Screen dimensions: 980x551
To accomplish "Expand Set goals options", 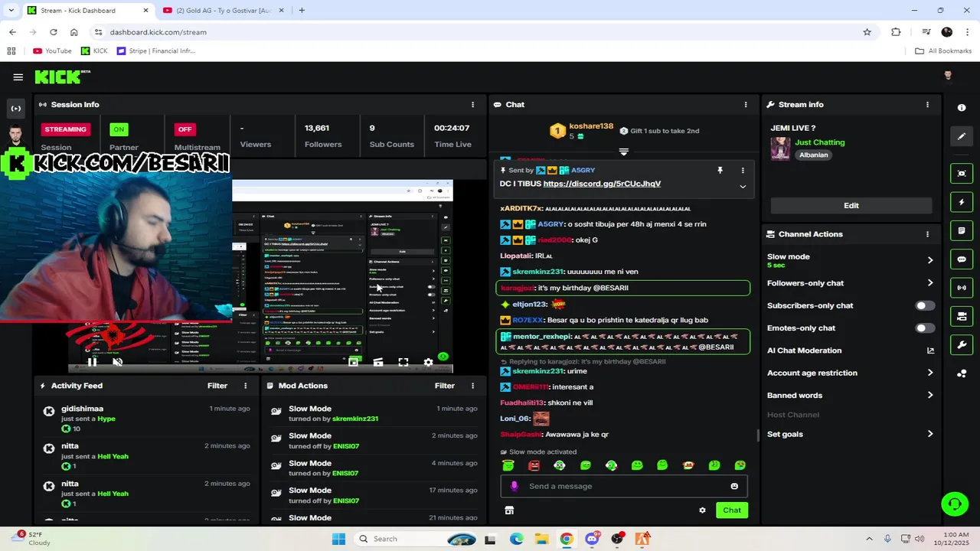I will pyautogui.click(x=930, y=434).
